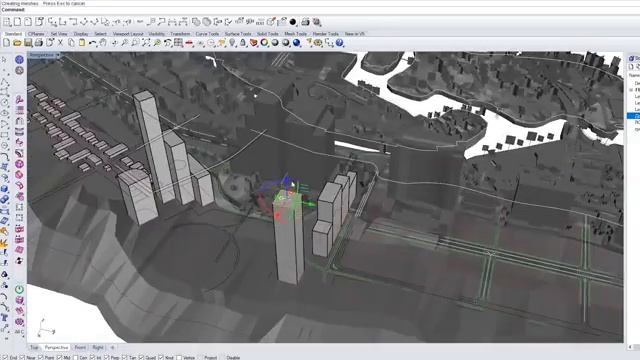The height and width of the screenshot is (360, 640).
Task: Click the gray Shaded viewport sphere icon
Action: tap(275, 42)
